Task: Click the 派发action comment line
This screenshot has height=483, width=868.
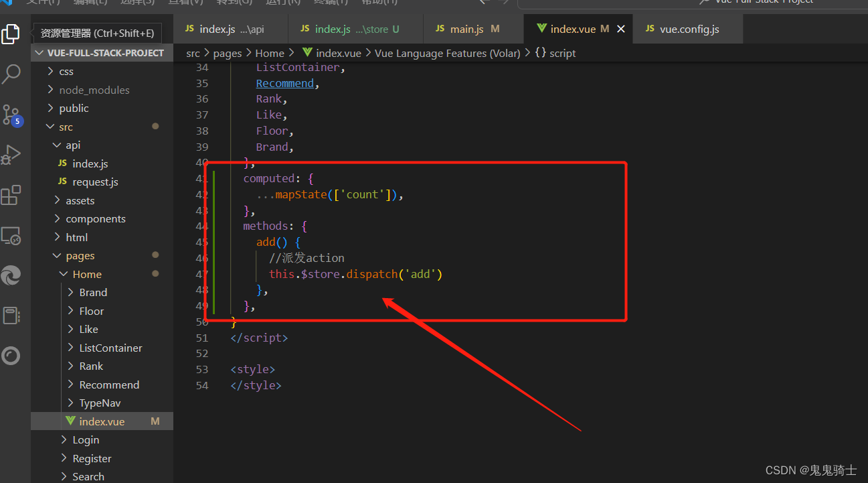Action: tap(307, 258)
